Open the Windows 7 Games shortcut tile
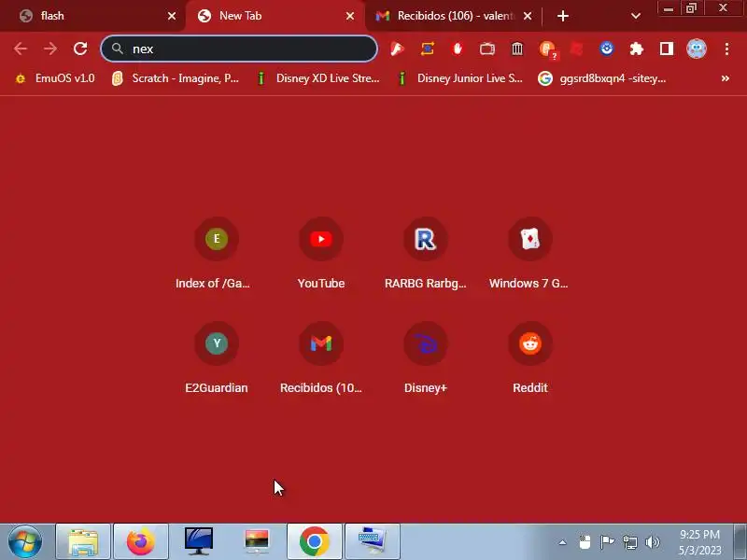Image resolution: width=747 pixels, height=560 pixels. (x=529, y=253)
